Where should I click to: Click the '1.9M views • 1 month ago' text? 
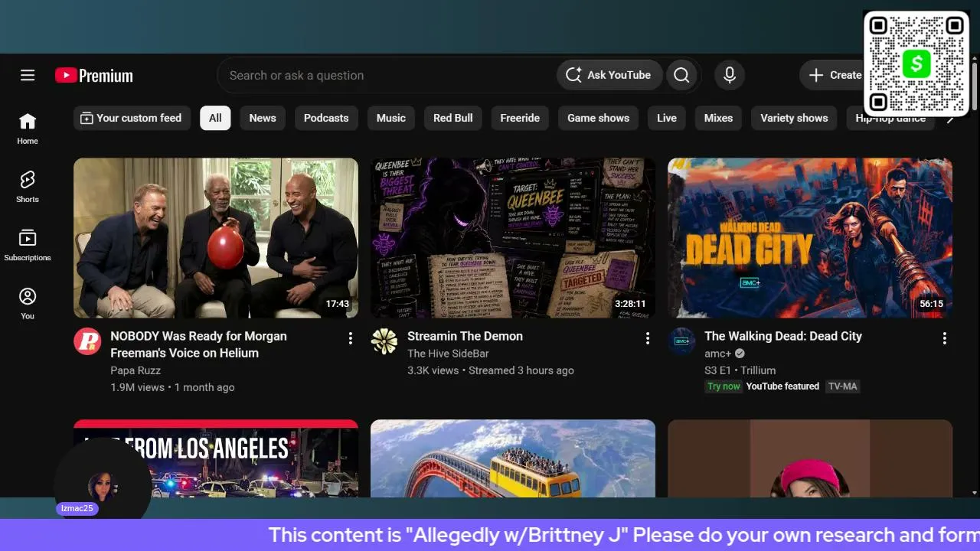pos(172,387)
